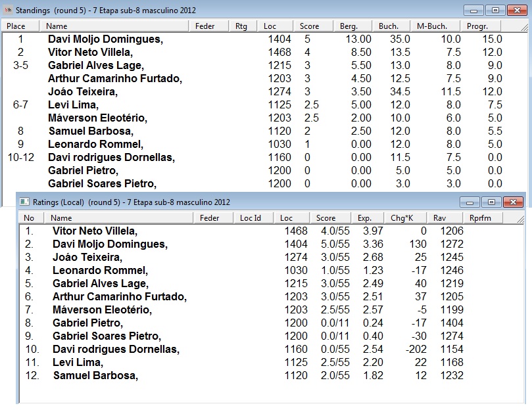Click the Buch. column header
The image size is (532, 410).
click(391, 26)
